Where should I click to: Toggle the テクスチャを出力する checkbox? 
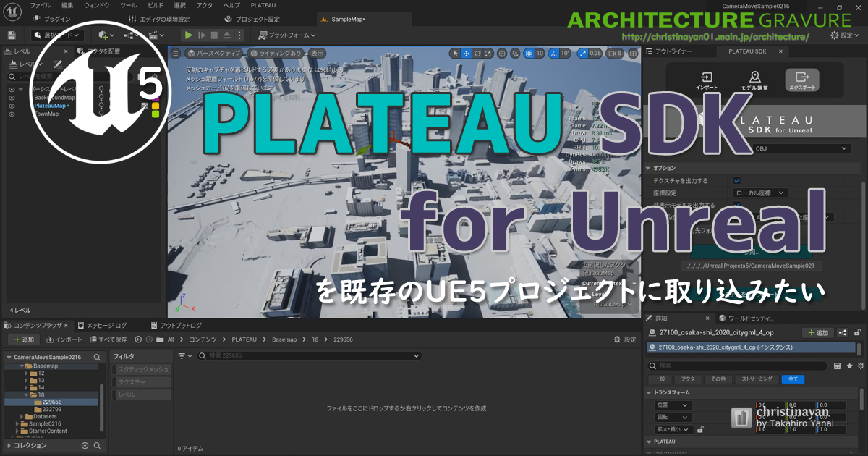coord(737,180)
